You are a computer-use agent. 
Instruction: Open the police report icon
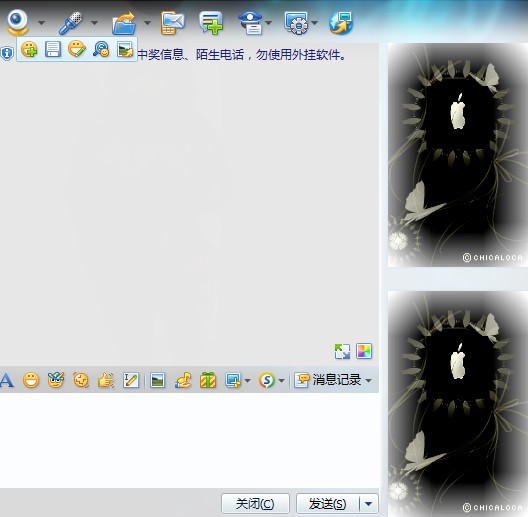pos(251,23)
